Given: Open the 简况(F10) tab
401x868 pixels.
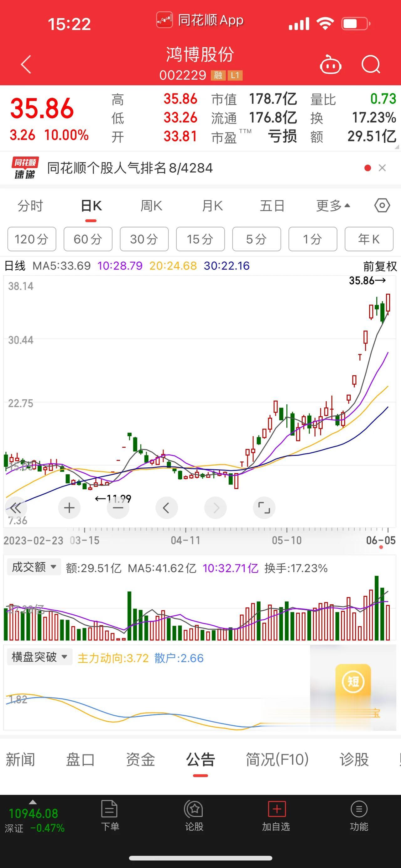Looking at the screenshot, I should 277,760.
